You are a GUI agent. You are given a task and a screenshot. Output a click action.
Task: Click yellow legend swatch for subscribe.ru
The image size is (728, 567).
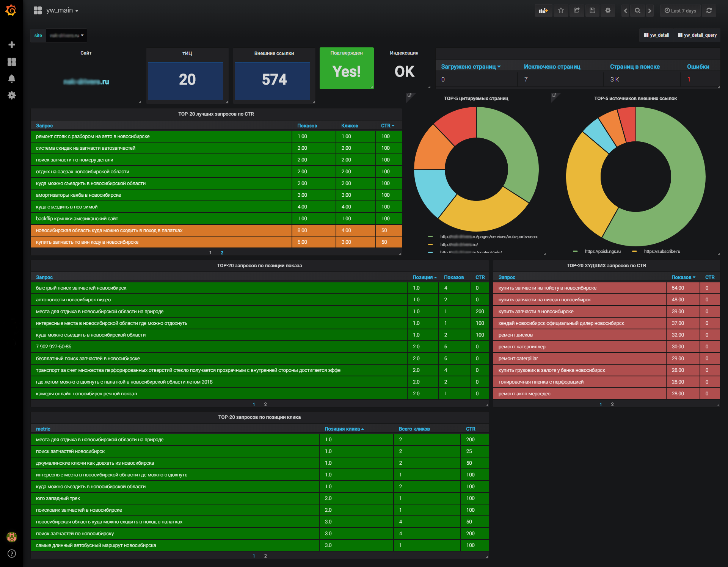pos(634,251)
